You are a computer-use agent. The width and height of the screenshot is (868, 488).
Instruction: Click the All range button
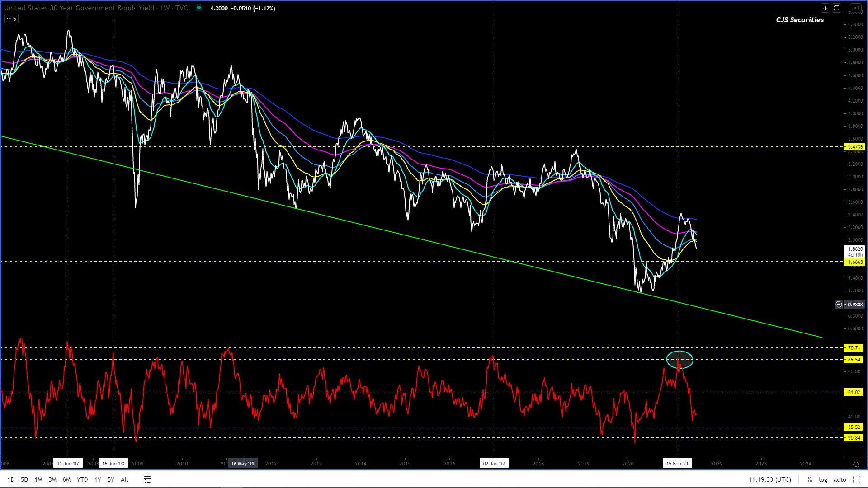point(124,479)
